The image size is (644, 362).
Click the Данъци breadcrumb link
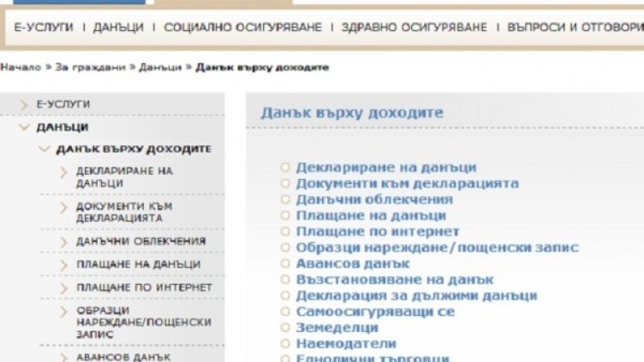click(x=160, y=68)
